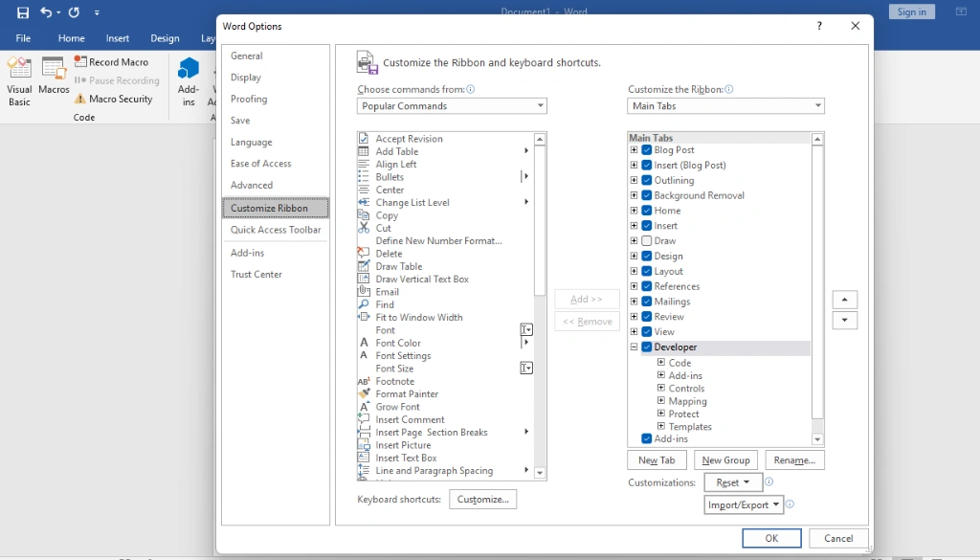980x560 pixels.
Task: Open Quick Access Toolbar options
Action: click(276, 230)
